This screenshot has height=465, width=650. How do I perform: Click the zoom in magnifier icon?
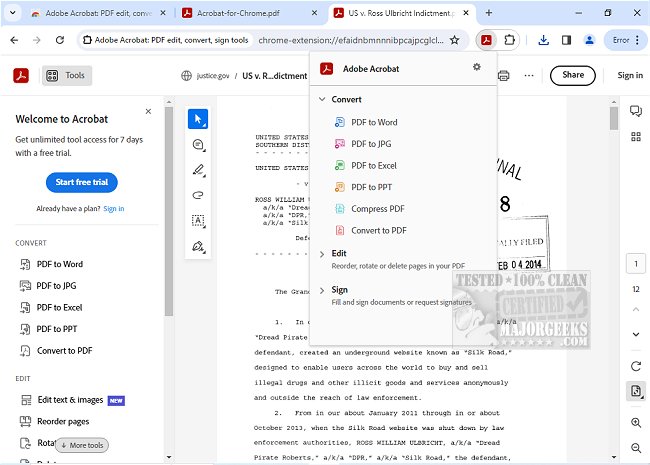636,423
